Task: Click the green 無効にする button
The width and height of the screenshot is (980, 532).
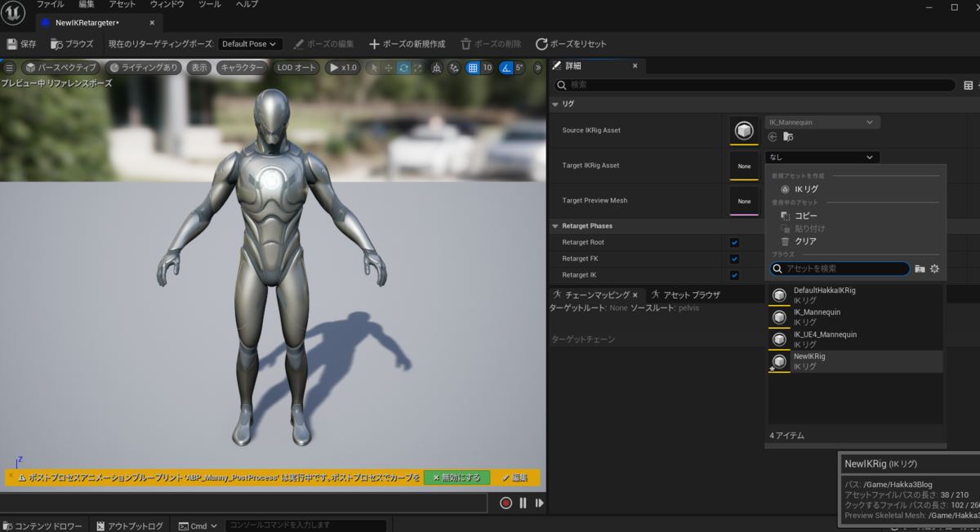Action: (458, 477)
